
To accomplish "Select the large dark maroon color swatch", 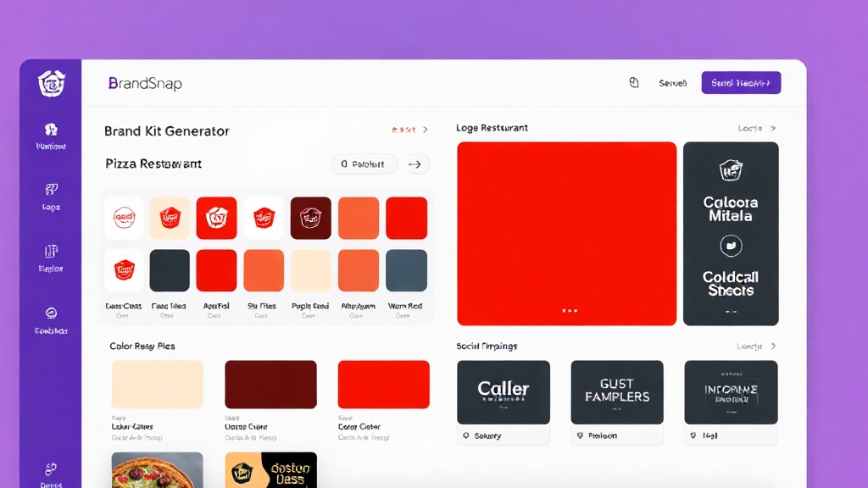I will (x=270, y=385).
